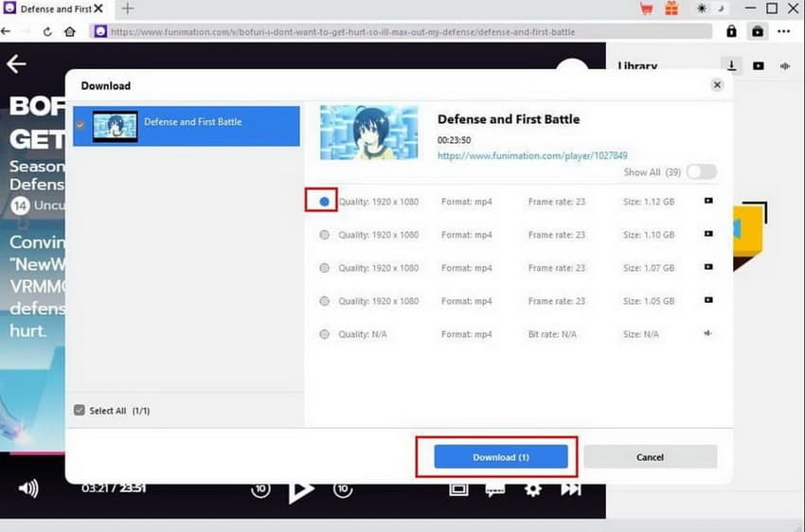Open a new tab with plus button

128,9
